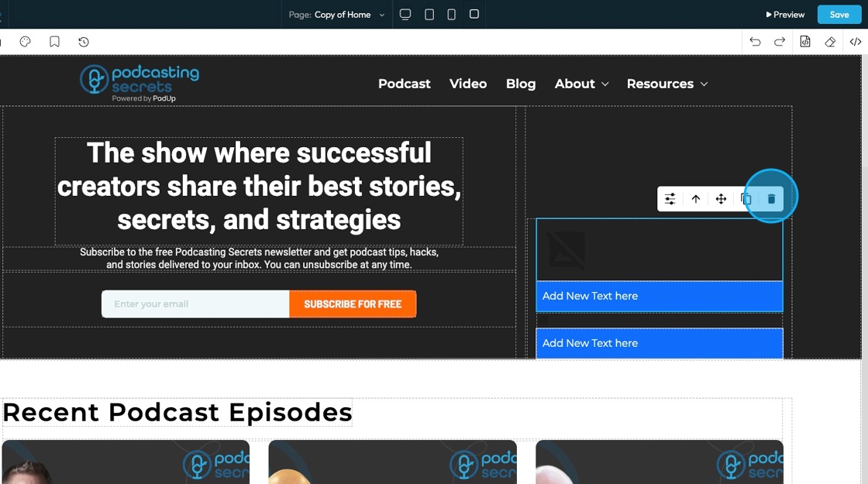
Task: Open the color palette theme icon
Action: (26, 42)
